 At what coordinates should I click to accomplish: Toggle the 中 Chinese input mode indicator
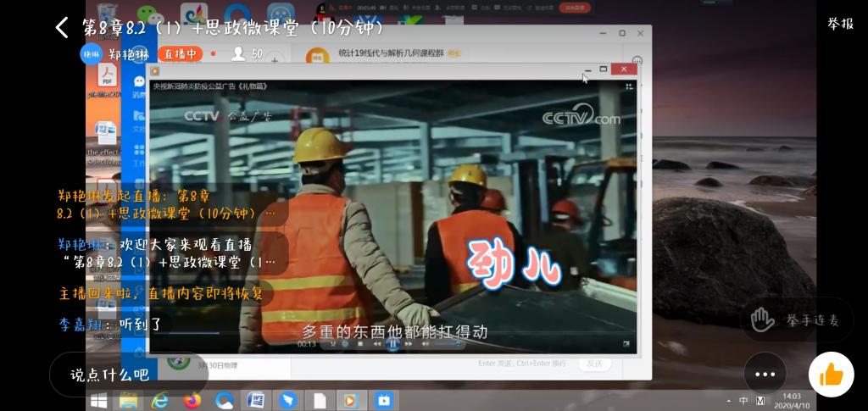tap(743, 400)
